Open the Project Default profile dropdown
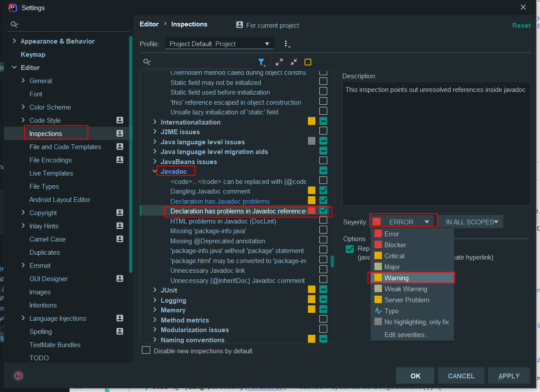The width and height of the screenshot is (540, 392). (266, 44)
